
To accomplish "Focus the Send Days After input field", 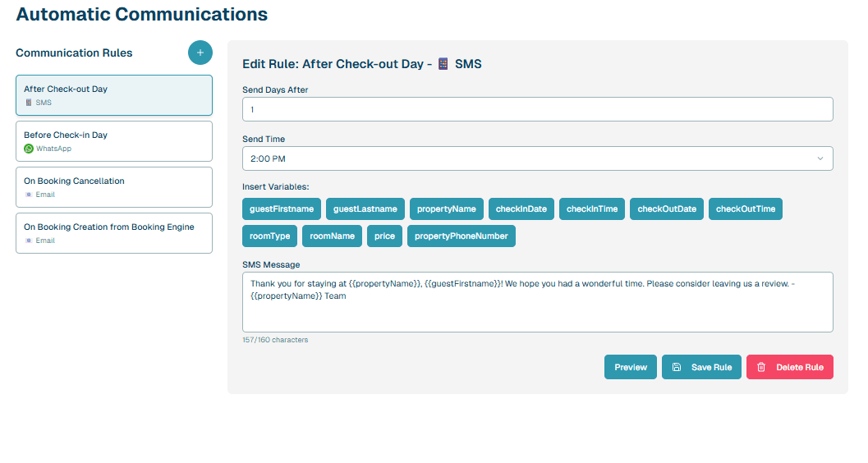I will click(537, 109).
